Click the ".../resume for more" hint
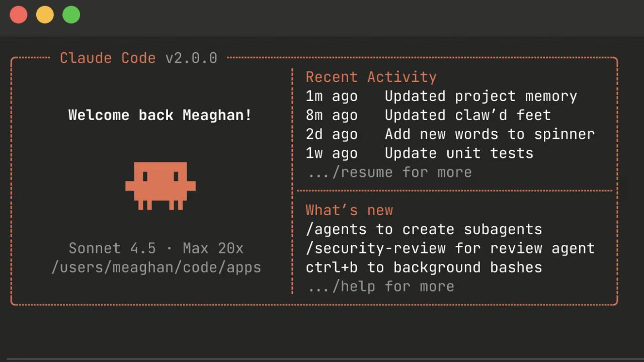The height and width of the screenshot is (362, 644). [x=390, y=172]
